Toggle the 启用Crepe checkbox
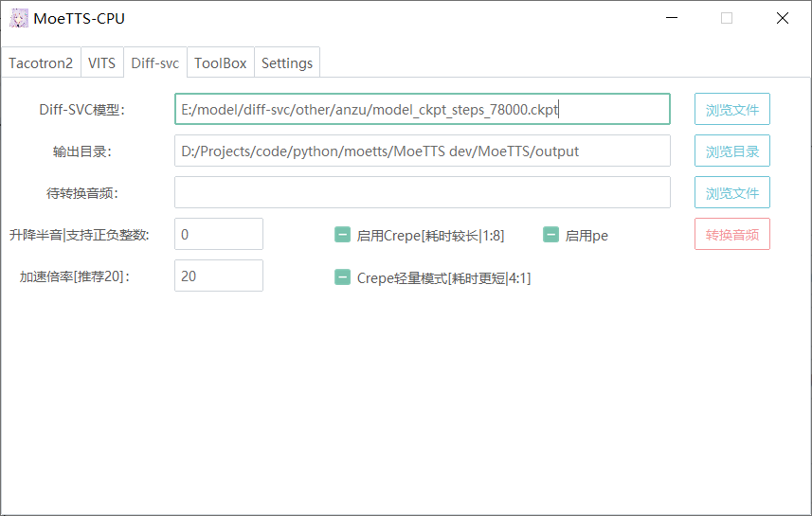 click(342, 235)
